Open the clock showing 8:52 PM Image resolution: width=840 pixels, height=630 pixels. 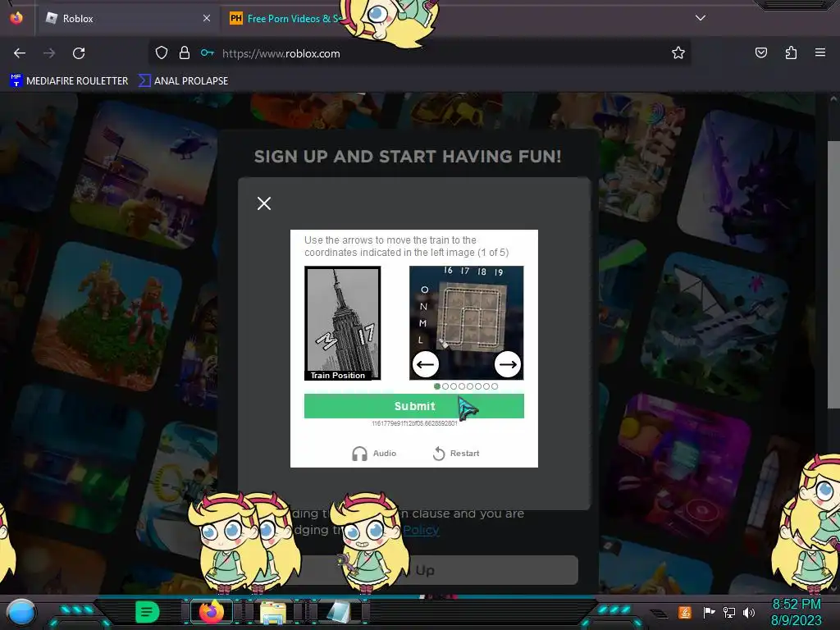coord(796,612)
